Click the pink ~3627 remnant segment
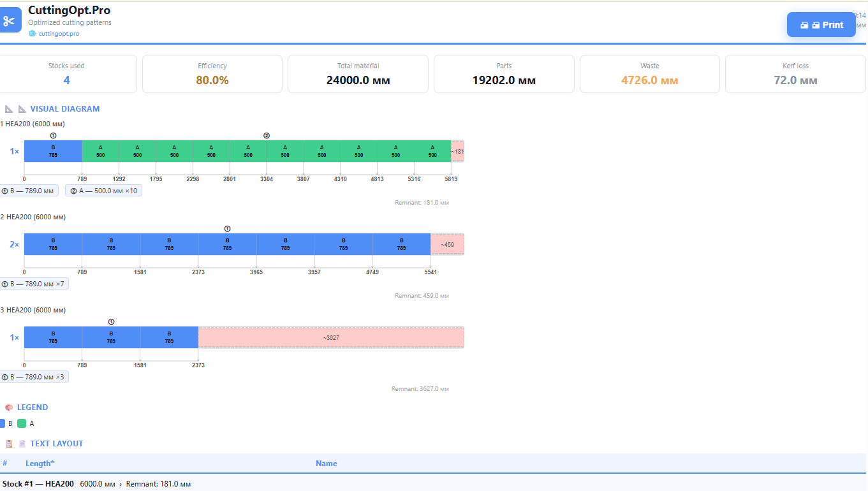This screenshot has width=868, height=491. pyautogui.click(x=331, y=337)
